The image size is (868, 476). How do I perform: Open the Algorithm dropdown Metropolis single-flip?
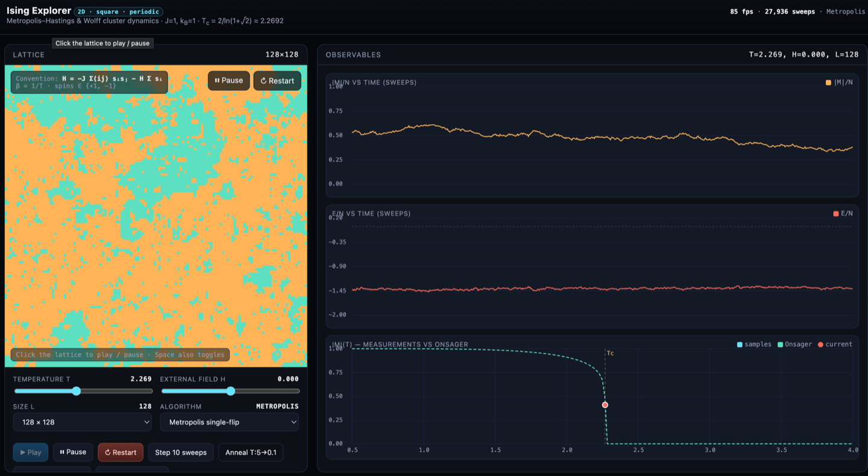pos(230,422)
